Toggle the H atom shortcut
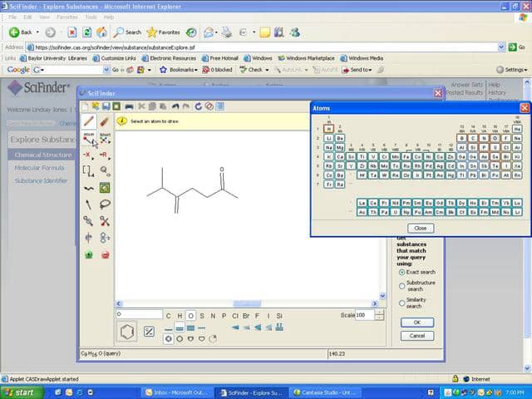532x399 pixels. click(180, 316)
